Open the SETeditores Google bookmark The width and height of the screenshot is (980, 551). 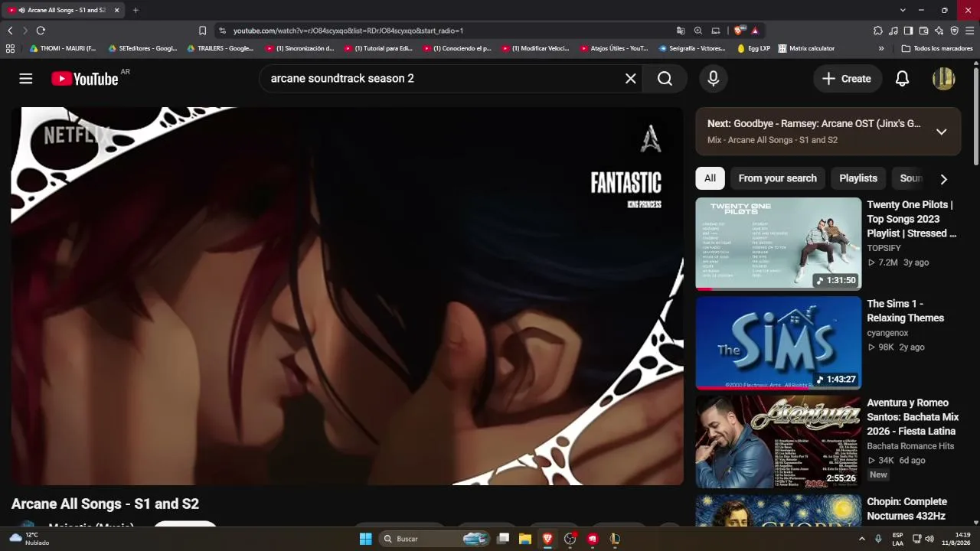click(143, 48)
